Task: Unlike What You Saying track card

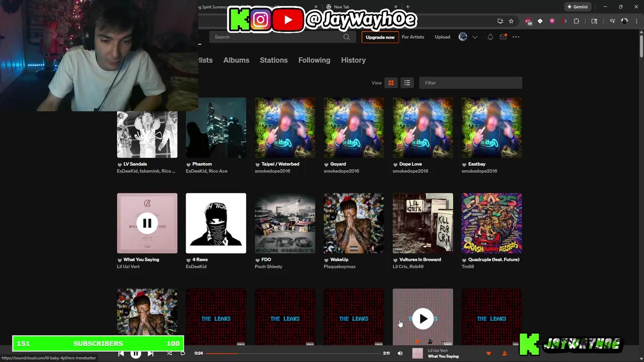Action: pos(120,260)
